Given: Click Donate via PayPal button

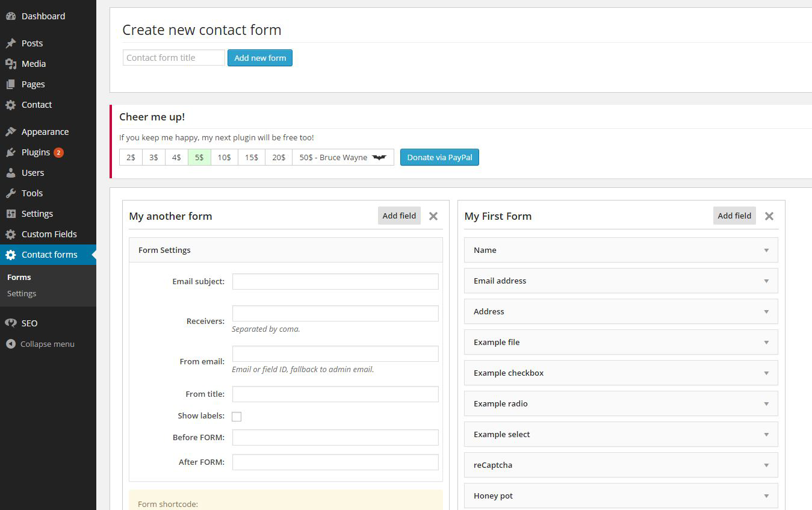Looking at the screenshot, I should click(x=439, y=157).
